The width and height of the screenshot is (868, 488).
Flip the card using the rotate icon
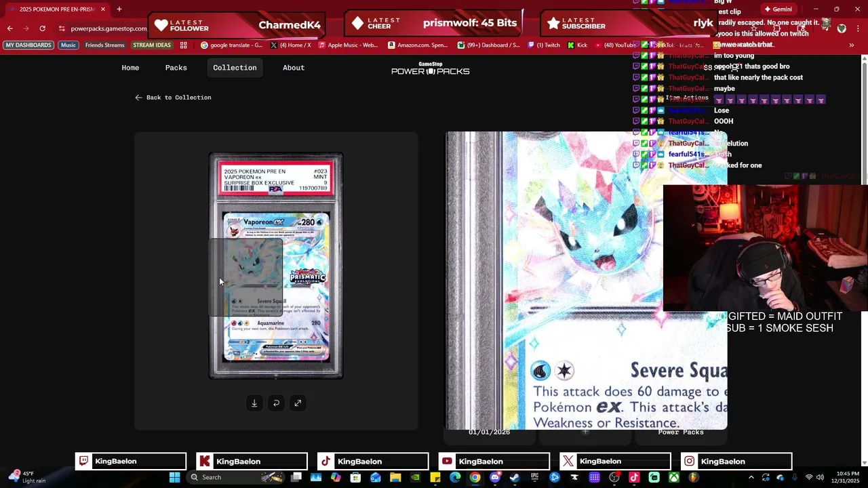[276, 403]
